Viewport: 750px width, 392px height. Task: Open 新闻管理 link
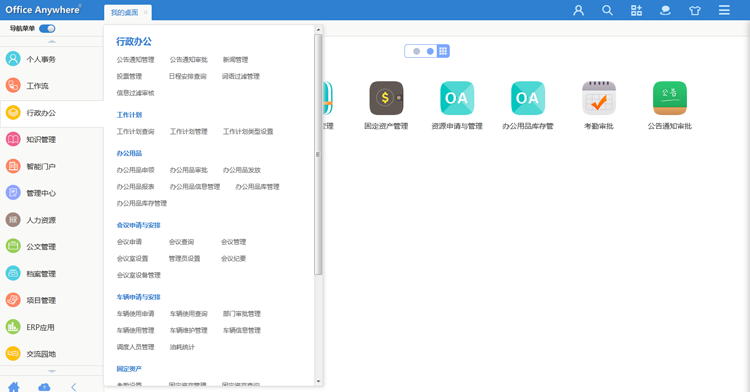(x=235, y=60)
